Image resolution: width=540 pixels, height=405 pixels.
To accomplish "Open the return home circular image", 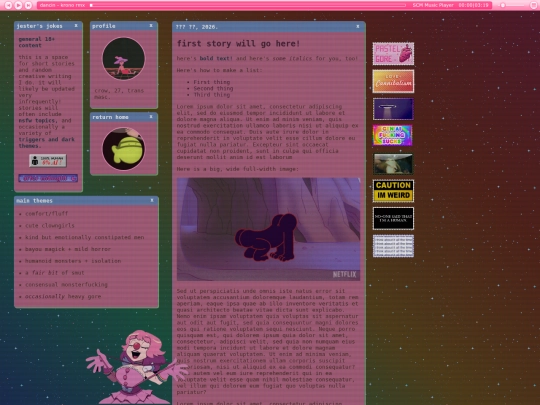I will click(123, 149).
